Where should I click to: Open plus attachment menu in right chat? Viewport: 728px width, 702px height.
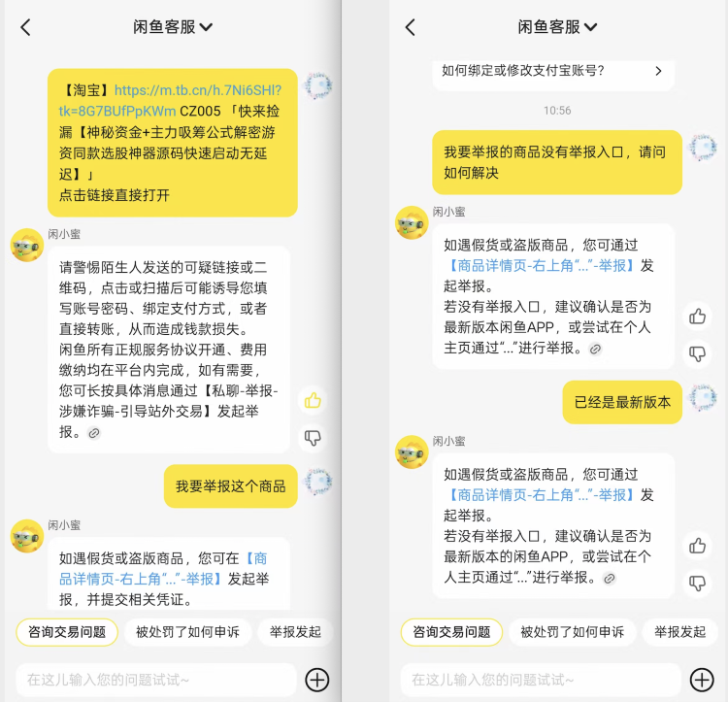702,681
